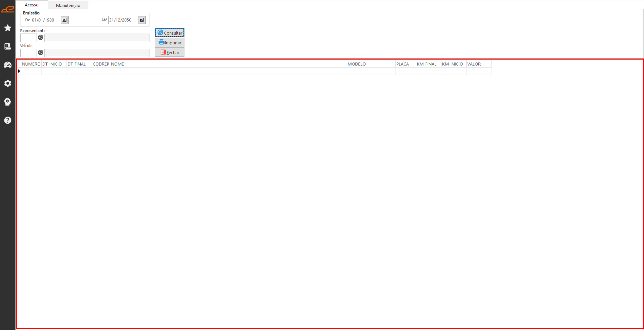Close the form with Fechar
Viewport: 644px width, 330px height.
[170, 52]
